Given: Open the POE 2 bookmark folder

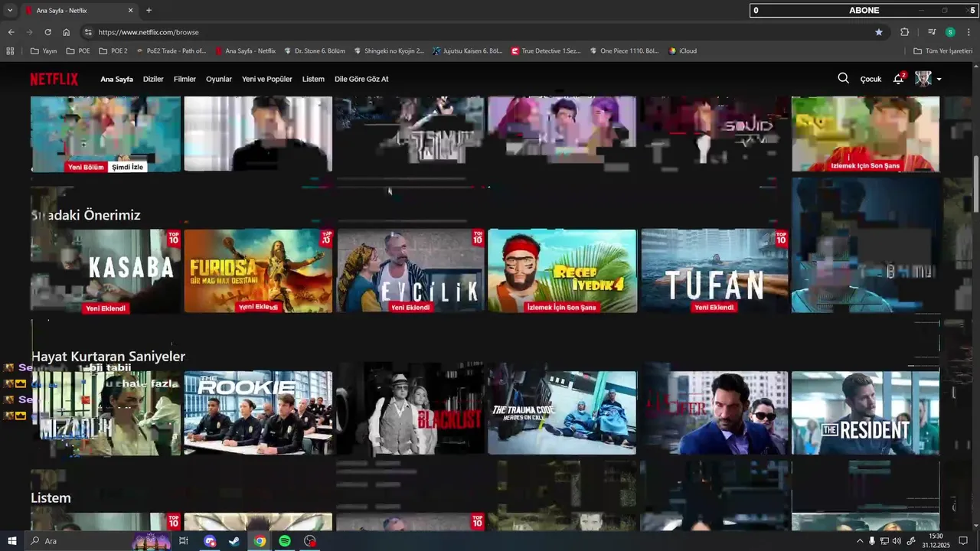Looking at the screenshot, I should tap(113, 51).
